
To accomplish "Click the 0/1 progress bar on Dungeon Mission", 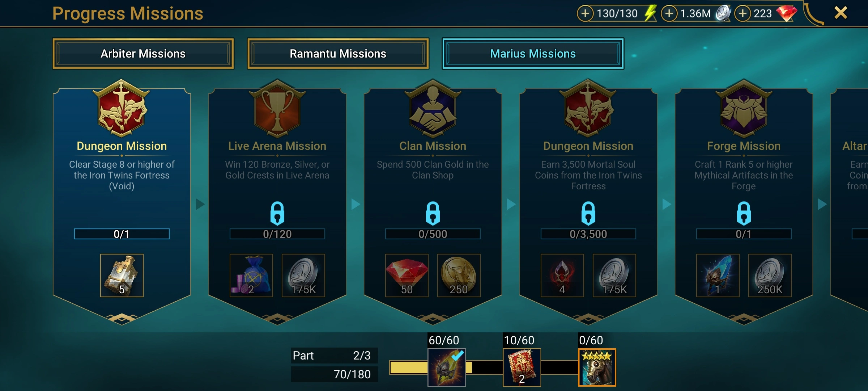I will pos(122,234).
